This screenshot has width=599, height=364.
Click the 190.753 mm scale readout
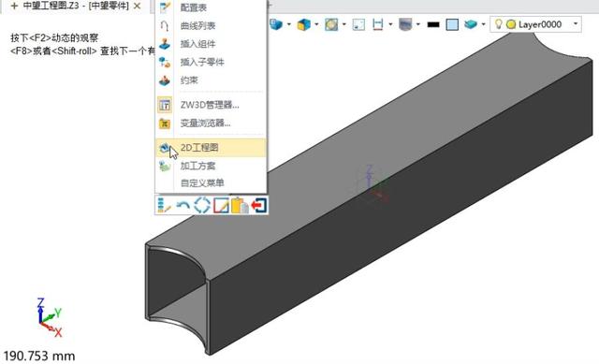39,356
